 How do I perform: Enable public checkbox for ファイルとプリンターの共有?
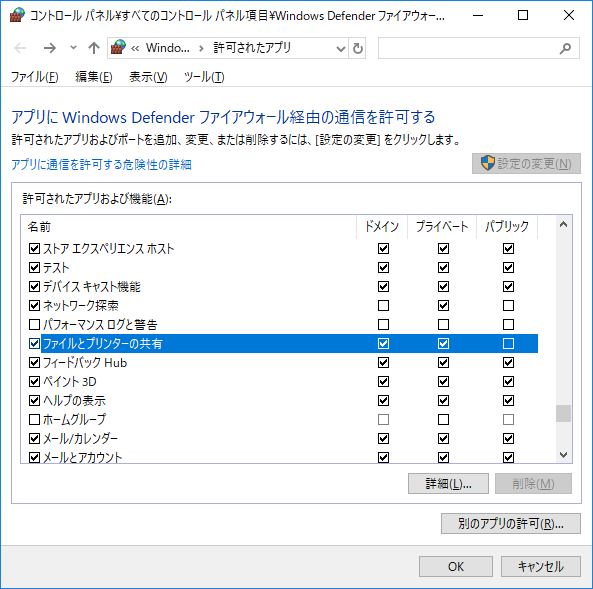(x=508, y=343)
